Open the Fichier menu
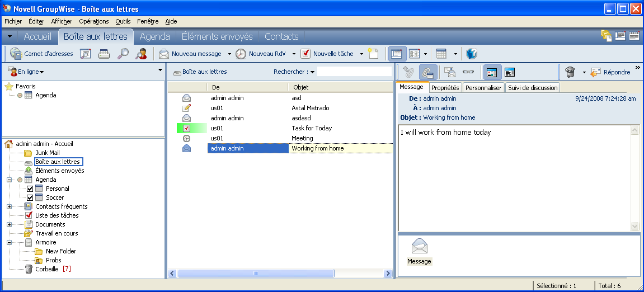Image resolution: width=644 pixels, height=292 pixels. point(13,21)
